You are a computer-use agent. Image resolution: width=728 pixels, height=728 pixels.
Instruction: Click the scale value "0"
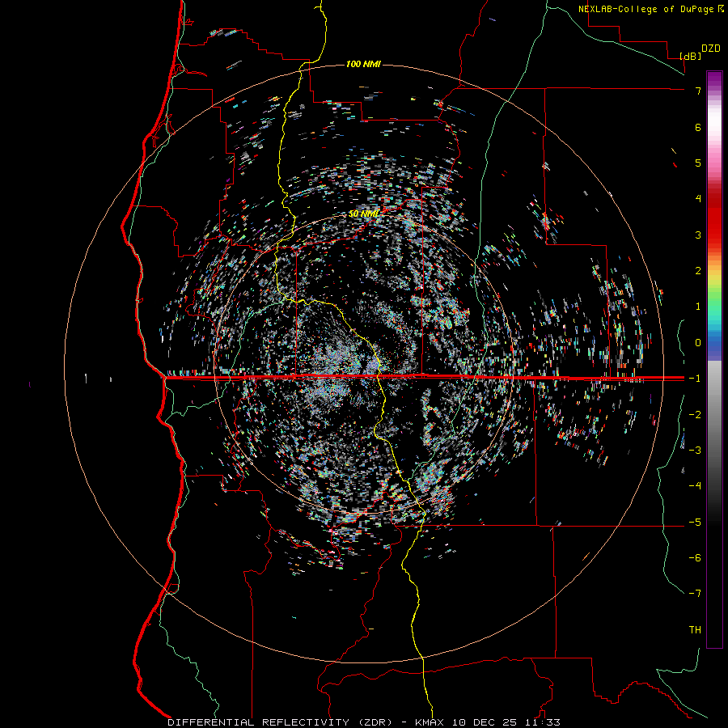698,343
